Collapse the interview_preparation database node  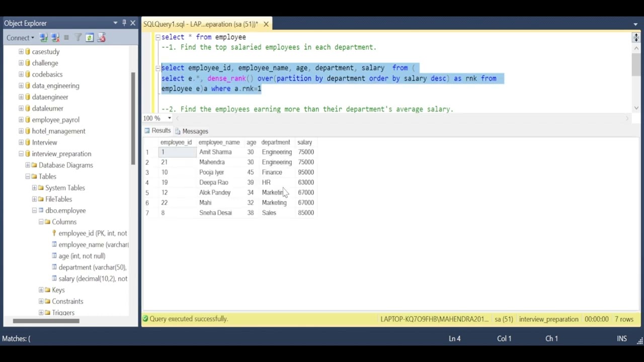pyautogui.click(x=21, y=154)
